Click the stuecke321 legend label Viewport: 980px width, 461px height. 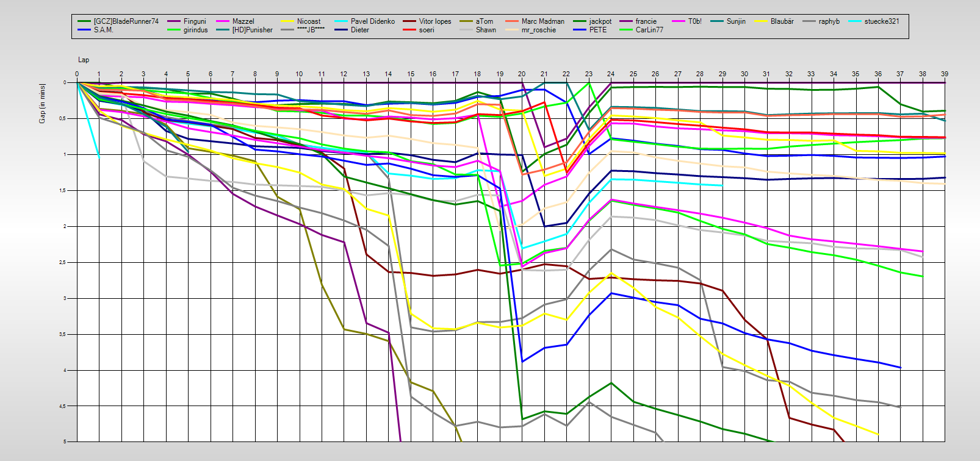pyautogui.click(x=881, y=21)
